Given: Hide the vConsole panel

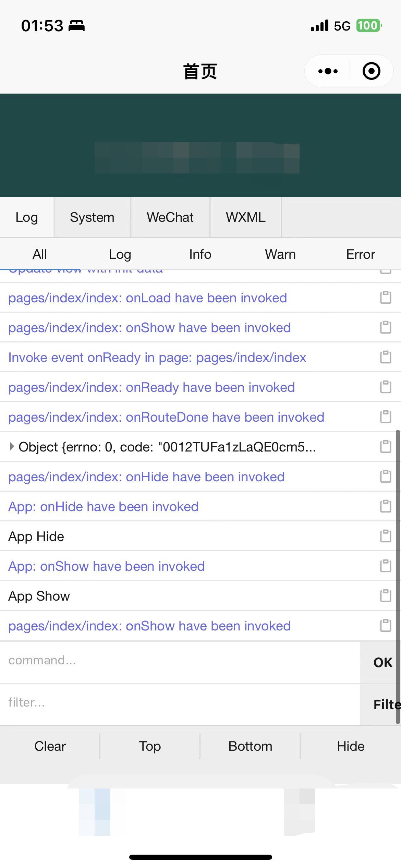Looking at the screenshot, I should (x=351, y=746).
